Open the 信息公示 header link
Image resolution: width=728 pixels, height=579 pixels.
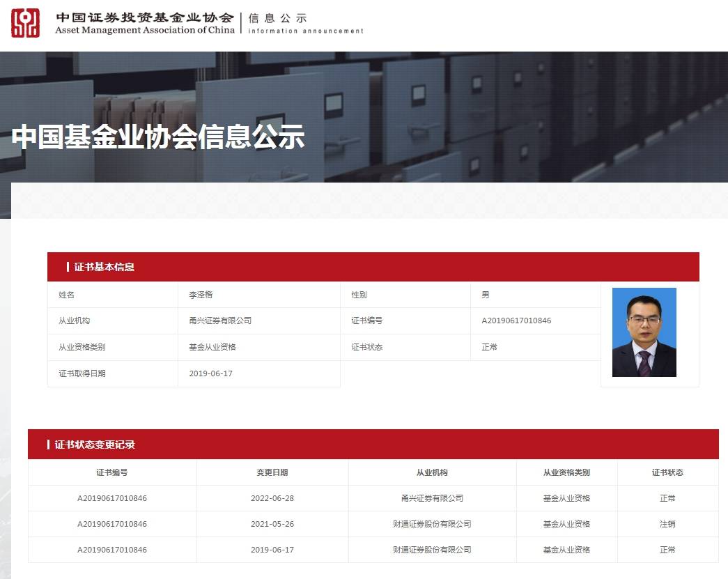[x=277, y=19]
